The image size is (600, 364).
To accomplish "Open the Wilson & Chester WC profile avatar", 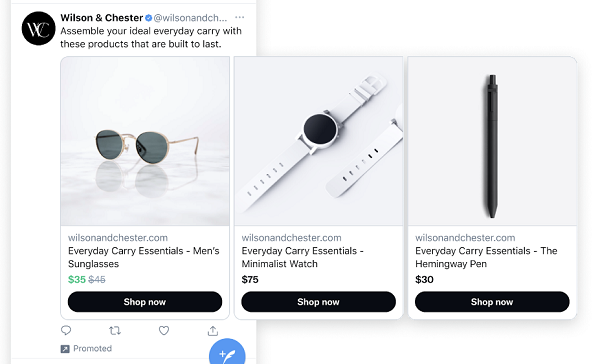I will 38,28.
